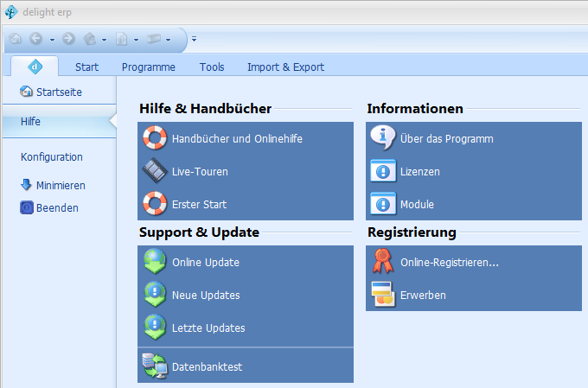The image size is (588, 388).
Task: Click the lifebuoy icon beside Handbücher und Onlinehilfe
Action: pyautogui.click(x=155, y=137)
